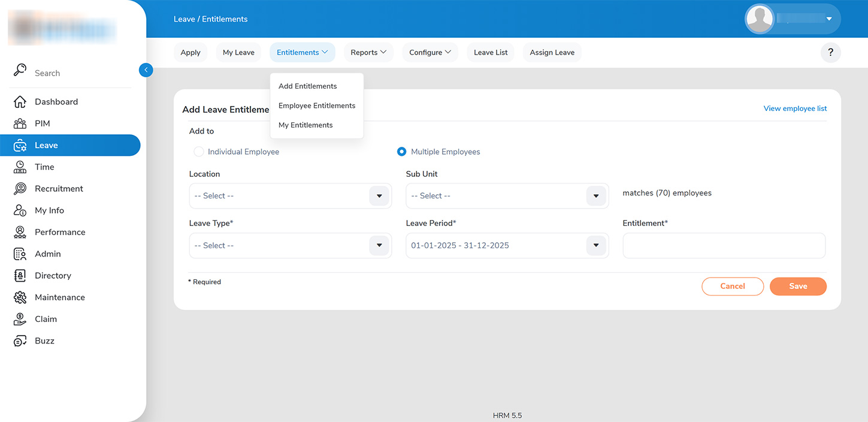Click the Claim hand-coin icon
868x422 pixels.
(20, 319)
